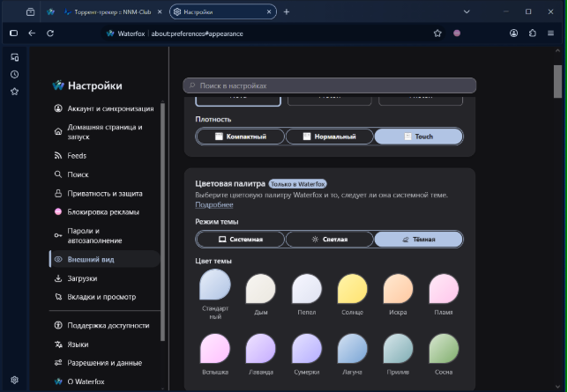Screen dimensions: 568x392
Task: Set density to Компактный
Action: pos(241,137)
